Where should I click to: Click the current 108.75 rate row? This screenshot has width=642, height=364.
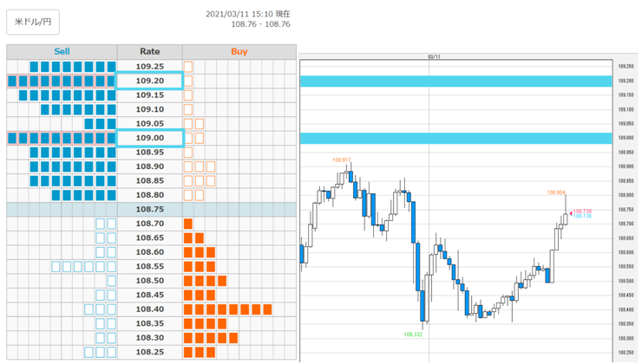152,210
